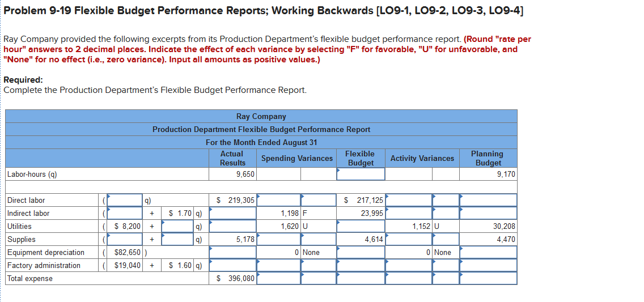The width and height of the screenshot is (644, 302).
Task: Click Utilities planning budget value 30,208
Action: 504,226
